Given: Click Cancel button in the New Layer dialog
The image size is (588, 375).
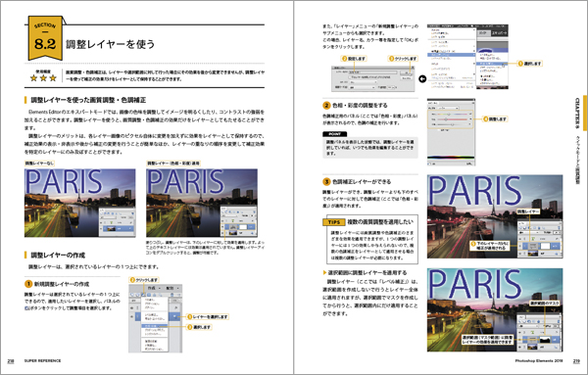Looking at the screenshot, I should point(407,78).
